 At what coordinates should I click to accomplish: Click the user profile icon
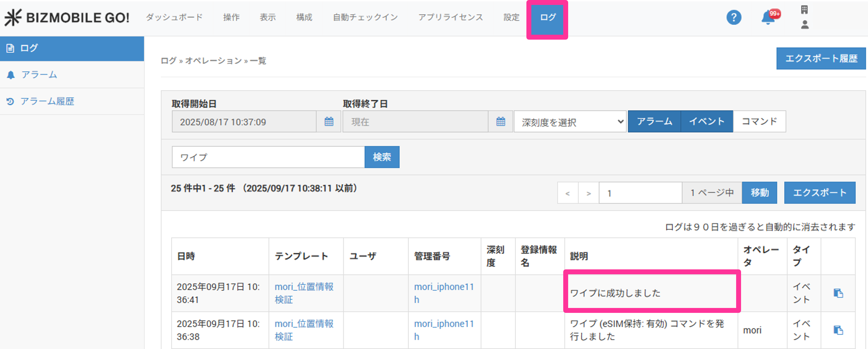(x=805, y=25)
